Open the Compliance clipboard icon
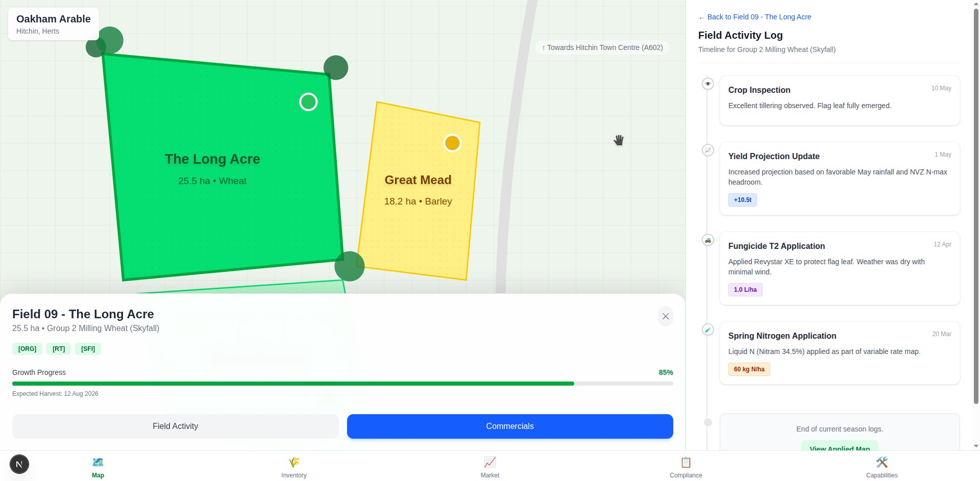 [x=686, y=462]
